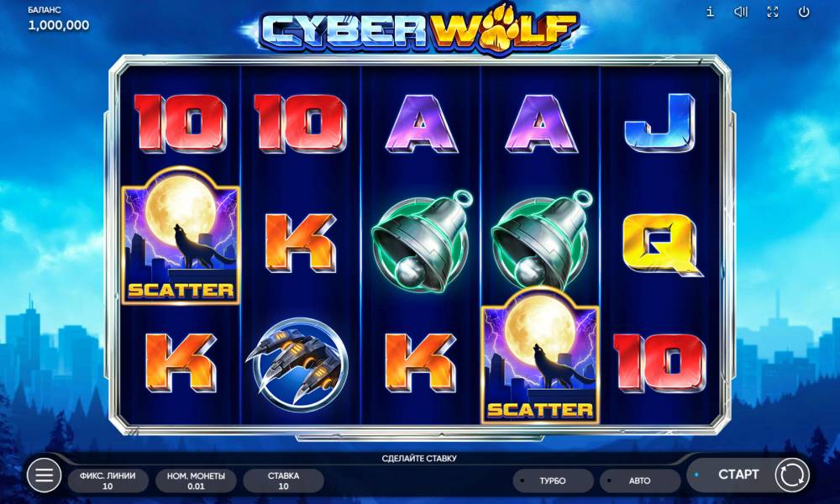Click the blue J symbol

coord(660,123)
